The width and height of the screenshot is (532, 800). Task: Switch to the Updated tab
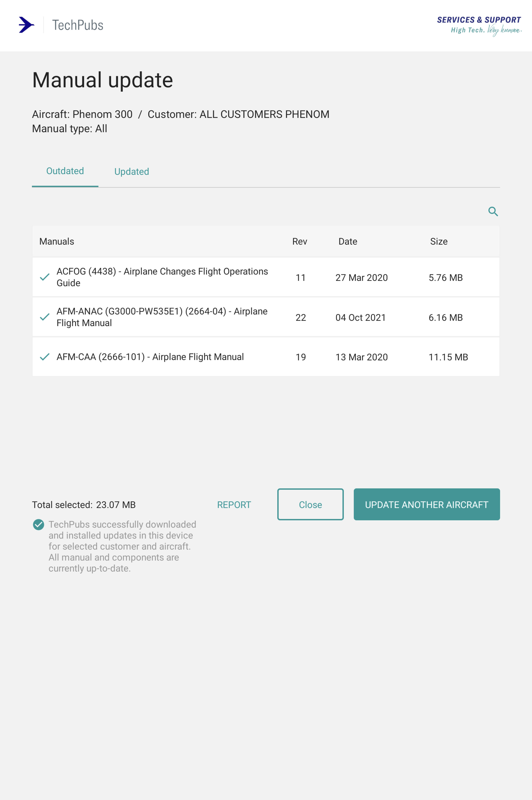coord(132,172)
